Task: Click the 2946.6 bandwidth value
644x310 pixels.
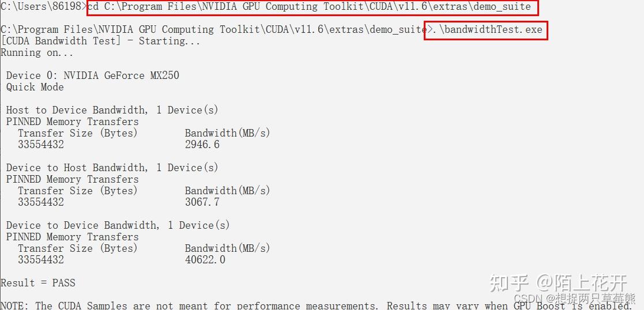Action: point(202,145)
